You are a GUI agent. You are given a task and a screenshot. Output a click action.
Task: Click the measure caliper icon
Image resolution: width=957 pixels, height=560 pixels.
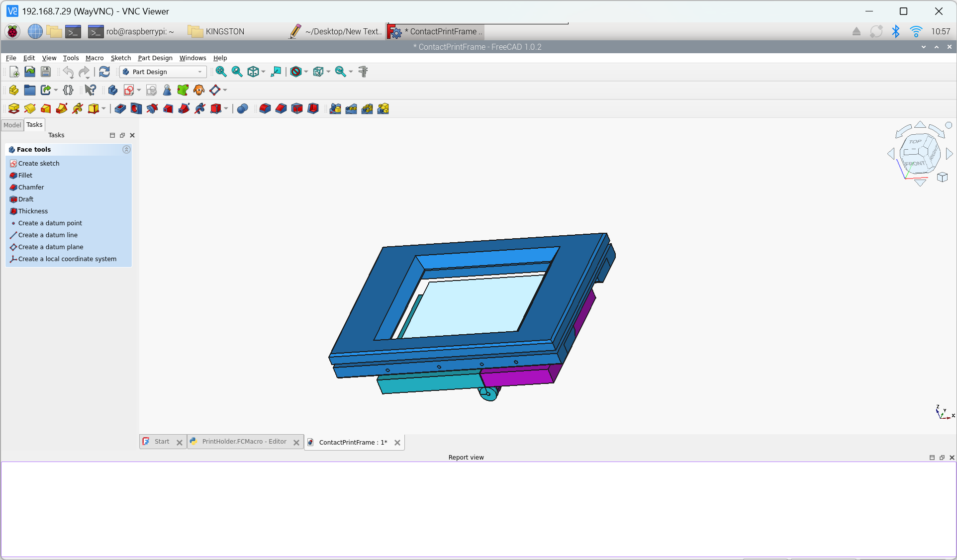(363, 72)
